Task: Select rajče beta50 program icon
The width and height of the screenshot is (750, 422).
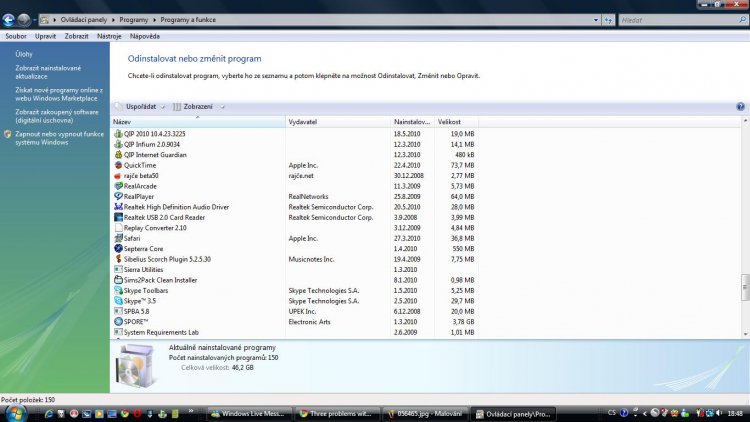Action: coord(118,176)
